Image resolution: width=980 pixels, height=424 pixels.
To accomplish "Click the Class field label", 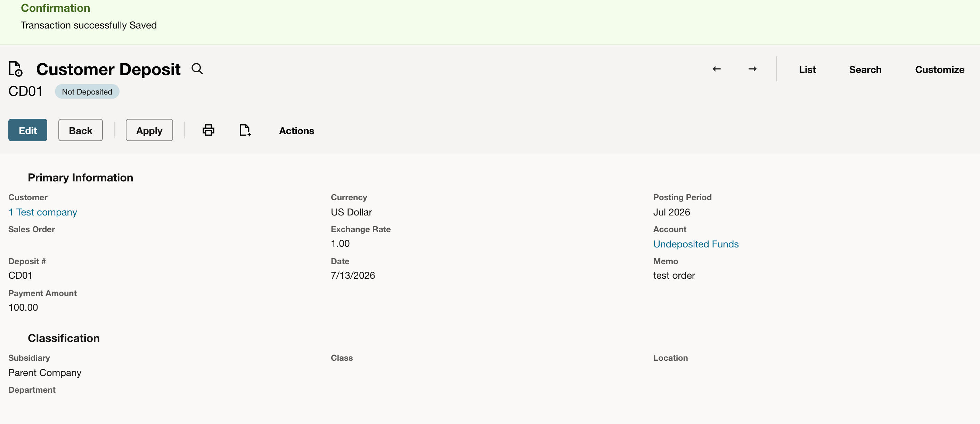I will pyautogui.click(x=342, y=358).
